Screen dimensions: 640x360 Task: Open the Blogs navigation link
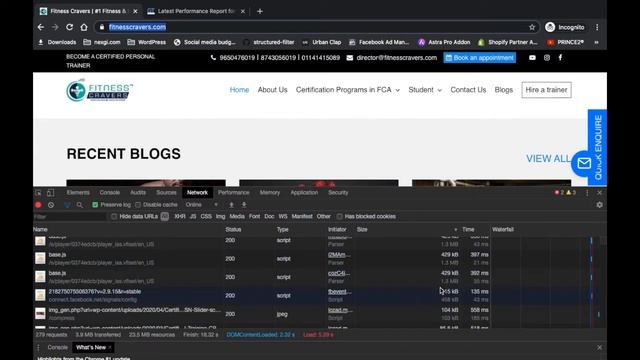[504, 90]
